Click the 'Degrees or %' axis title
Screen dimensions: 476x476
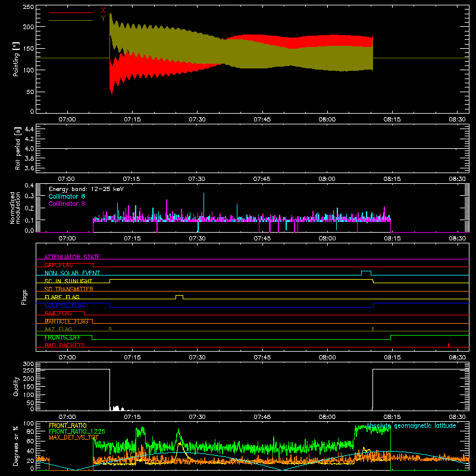point(16,446)
